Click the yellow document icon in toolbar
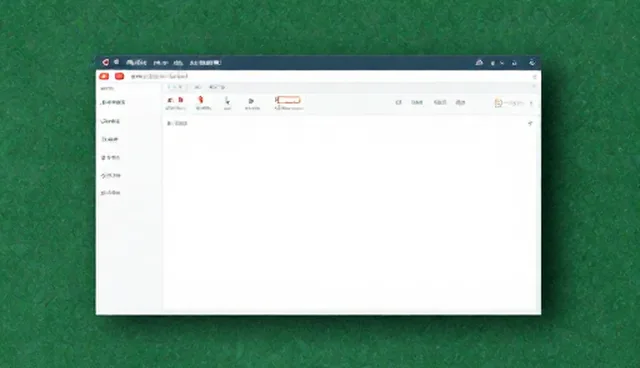640x368 pixels. point(498,103)
